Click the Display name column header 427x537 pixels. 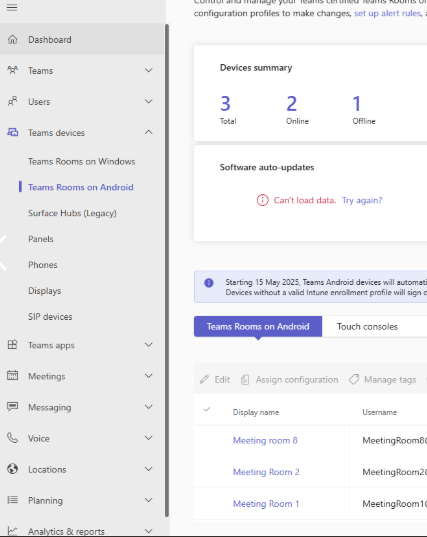point(256,412)
